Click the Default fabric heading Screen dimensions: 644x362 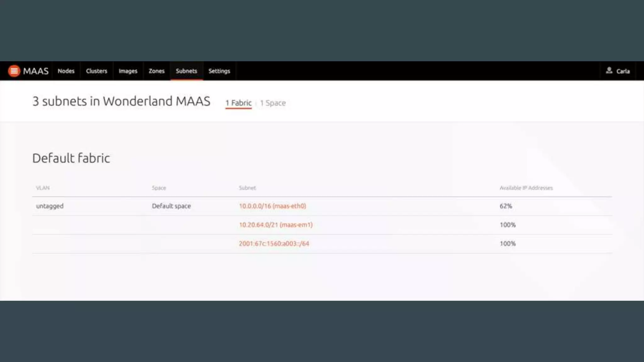click(71, 158)
